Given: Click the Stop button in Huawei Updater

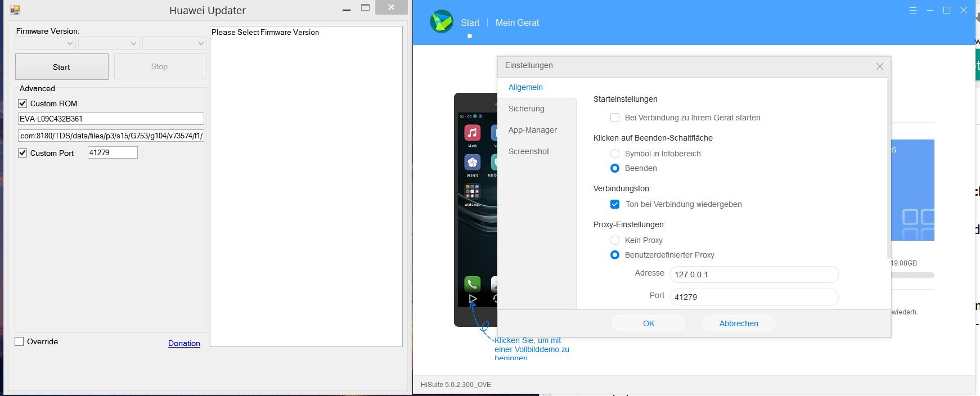Looking at the screenshot, I should click(160, 66).
